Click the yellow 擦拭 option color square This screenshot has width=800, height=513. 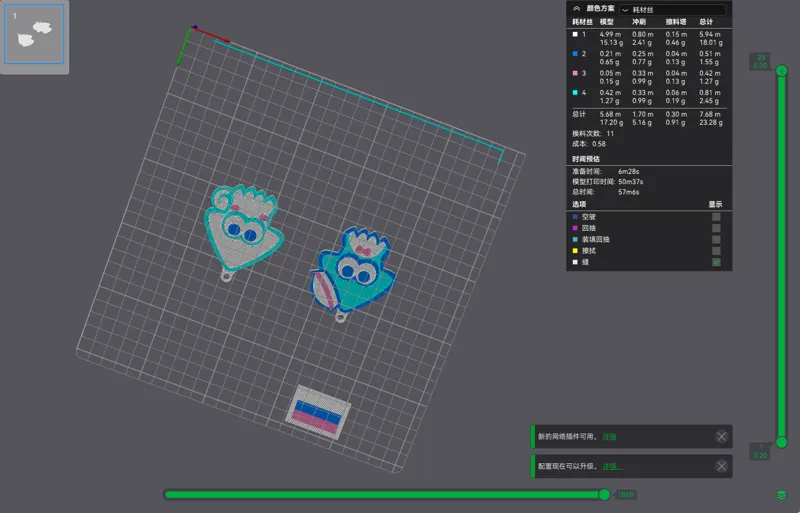[575, 251]
